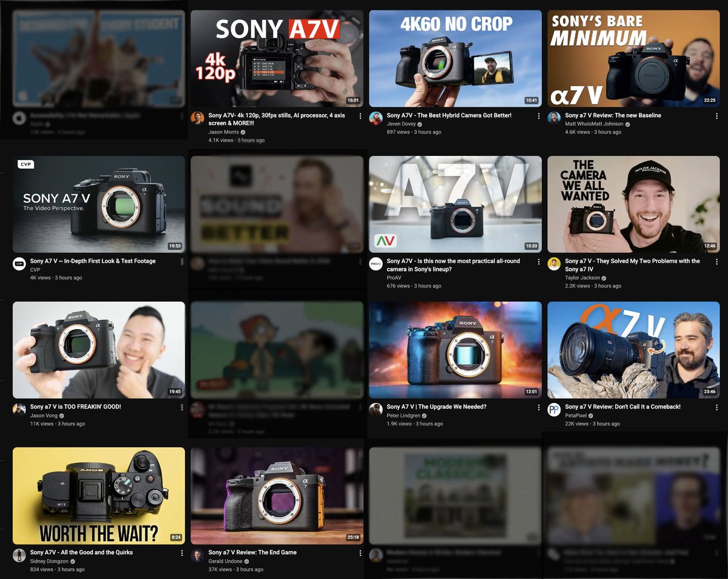Open 'In-Depth First Look & Test Footage' title
Screen dimensions: 728x579
93,261
